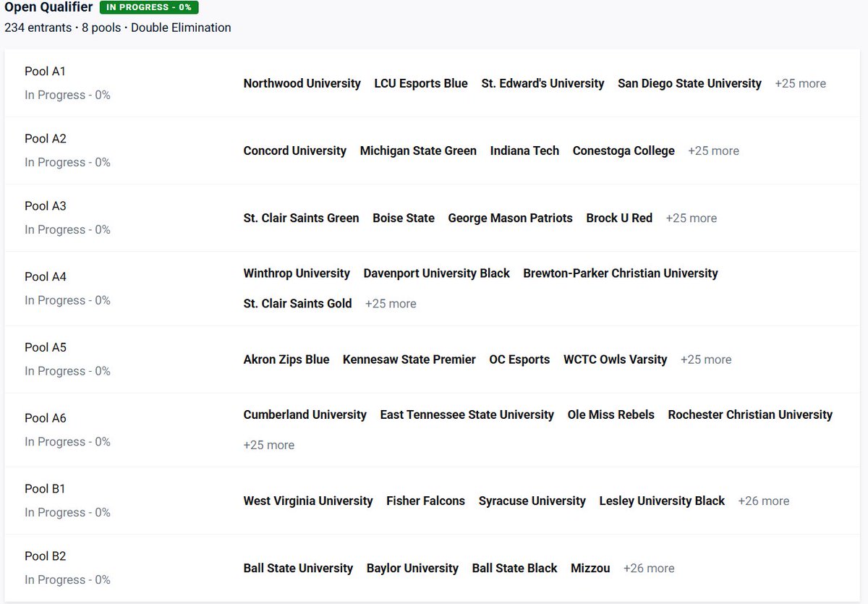868x604 pixels.
Task: Select St. Clair Saints Green team
Action: click(x=301, y=218)
